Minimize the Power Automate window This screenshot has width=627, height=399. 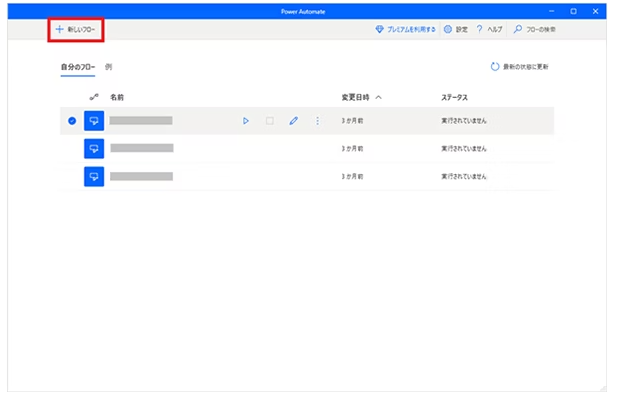click(x=552, y=11)
